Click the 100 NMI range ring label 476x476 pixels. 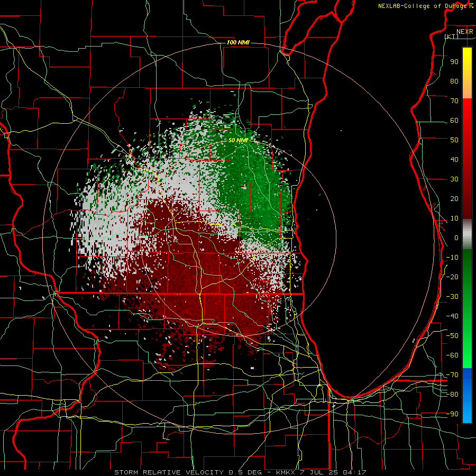[x=238, y=42]
